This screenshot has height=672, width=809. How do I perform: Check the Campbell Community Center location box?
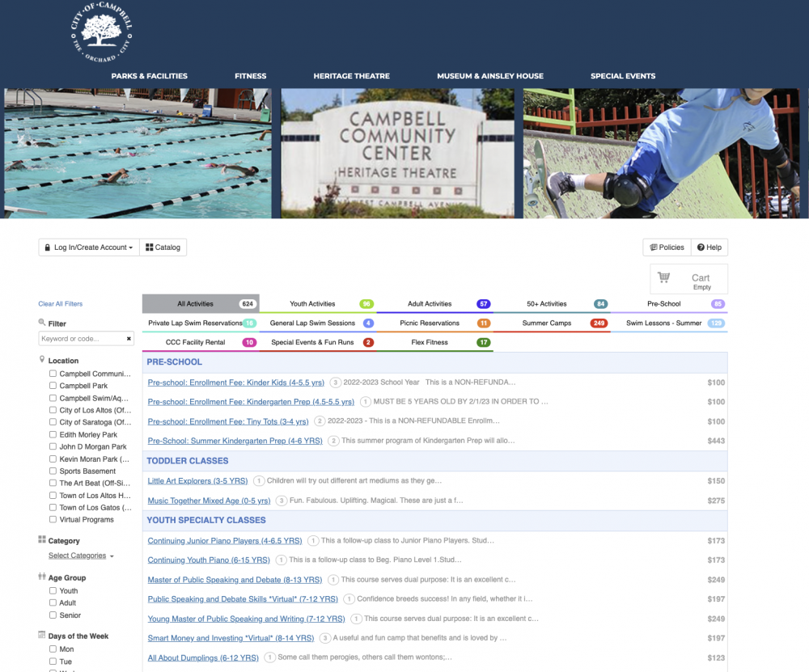(53, 374)
